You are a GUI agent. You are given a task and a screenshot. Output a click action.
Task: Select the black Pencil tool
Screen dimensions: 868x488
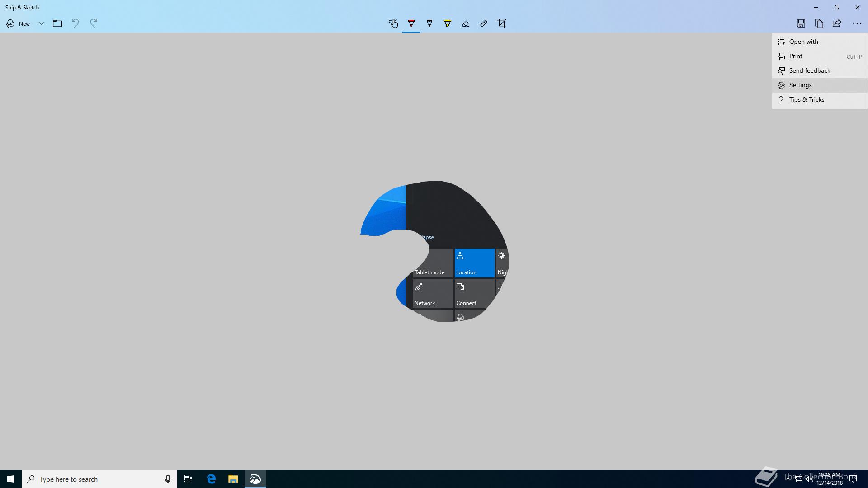click(429, 23)
